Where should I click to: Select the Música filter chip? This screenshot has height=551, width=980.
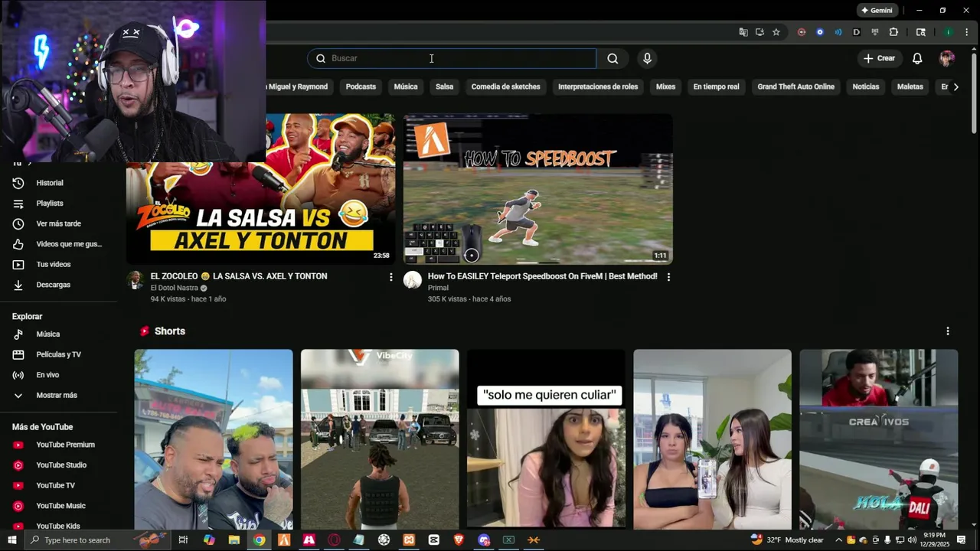(406, 86)
